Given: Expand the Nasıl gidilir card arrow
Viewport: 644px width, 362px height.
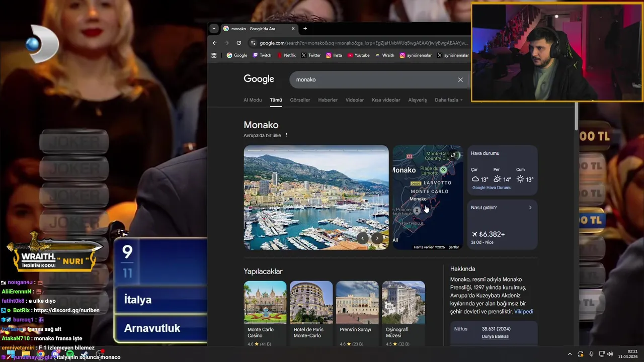Looking at the screenshot, I should 530,208.
